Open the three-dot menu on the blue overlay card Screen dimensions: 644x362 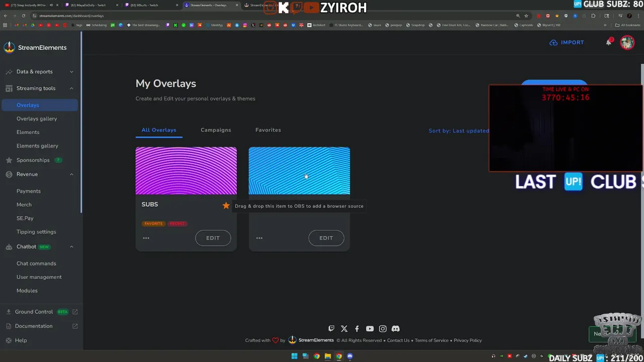pos(259,238)
